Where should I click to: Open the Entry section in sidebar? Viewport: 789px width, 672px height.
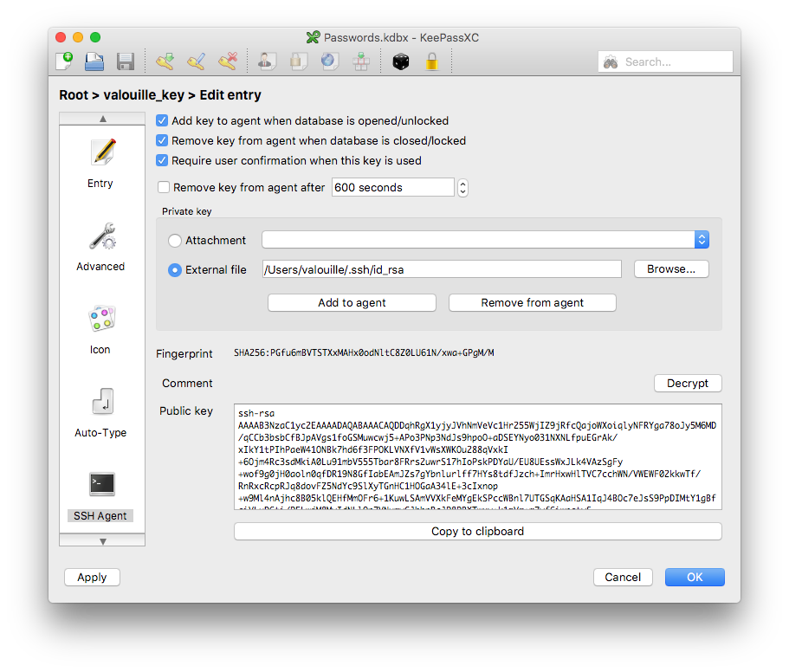click(100, 163)
